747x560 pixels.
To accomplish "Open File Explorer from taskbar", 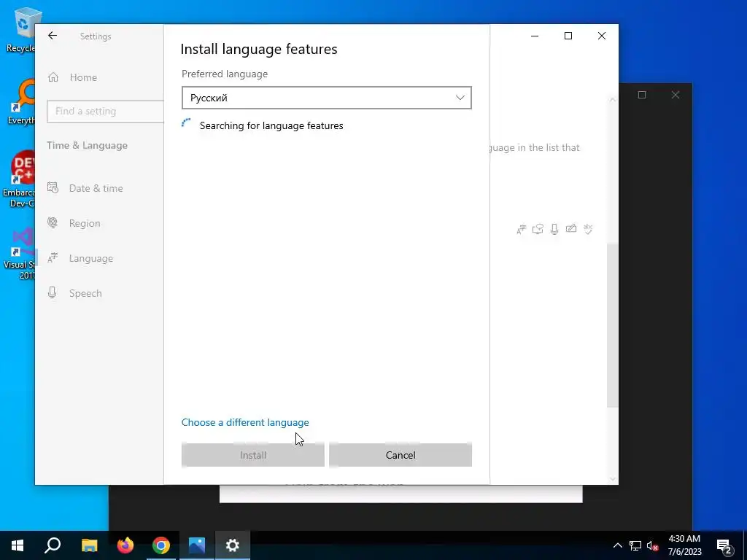I will click(x=89, y=545).
